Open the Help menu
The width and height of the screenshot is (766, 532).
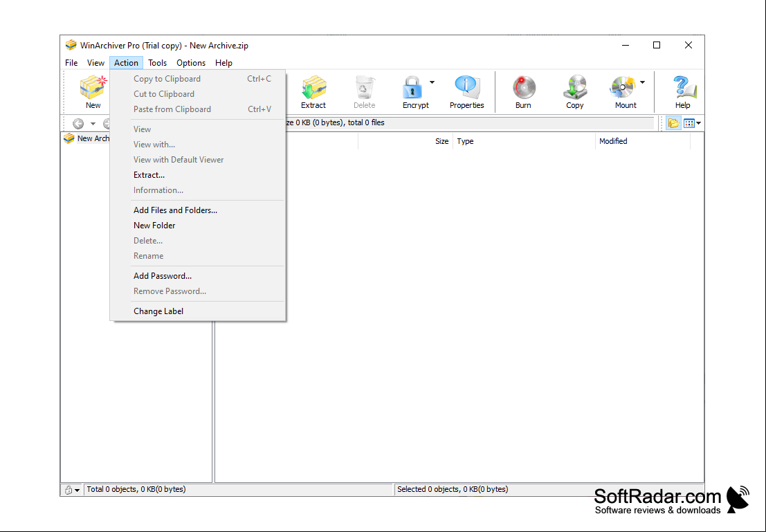224,62
